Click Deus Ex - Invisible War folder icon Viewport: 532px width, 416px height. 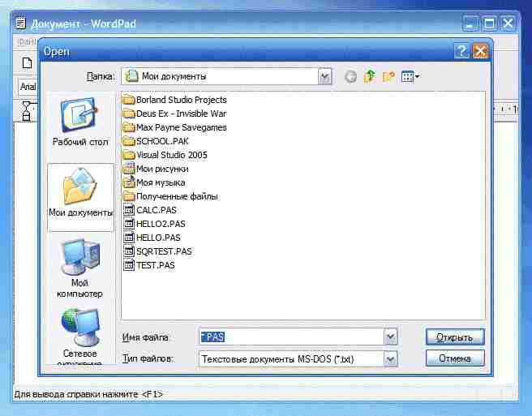click(x=129, y=114)
